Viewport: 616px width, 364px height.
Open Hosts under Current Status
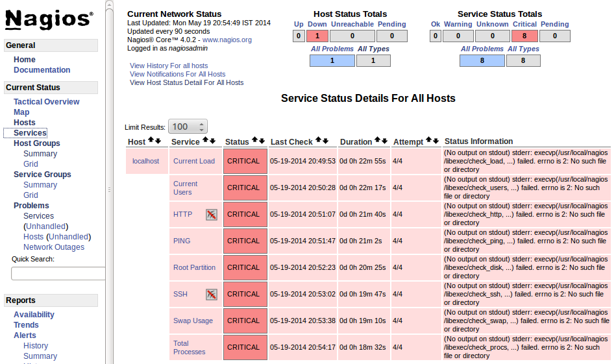25,123
